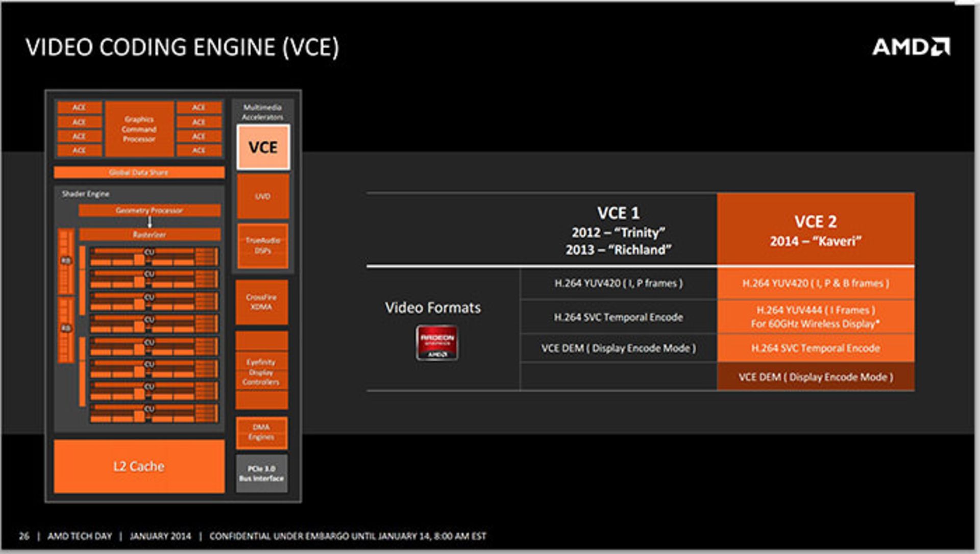Click the Global Data Share bar

click(139, 172)
